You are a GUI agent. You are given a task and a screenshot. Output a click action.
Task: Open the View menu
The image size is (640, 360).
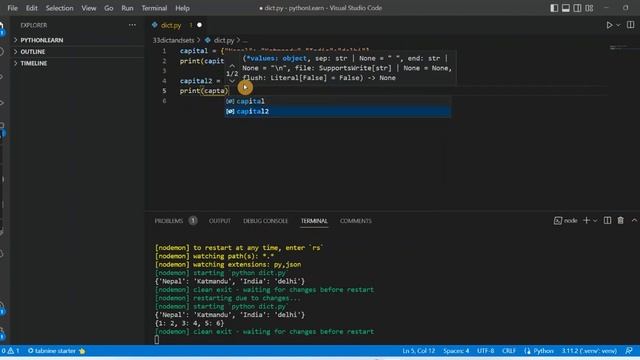pos(89,8)
